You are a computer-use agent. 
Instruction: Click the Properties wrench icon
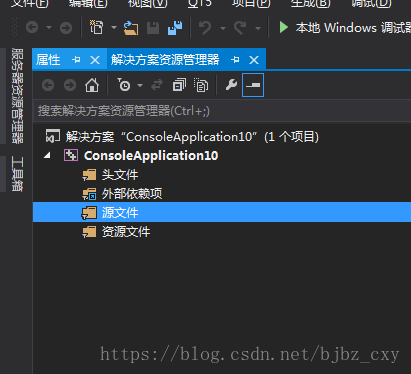(x=231, y=85)
